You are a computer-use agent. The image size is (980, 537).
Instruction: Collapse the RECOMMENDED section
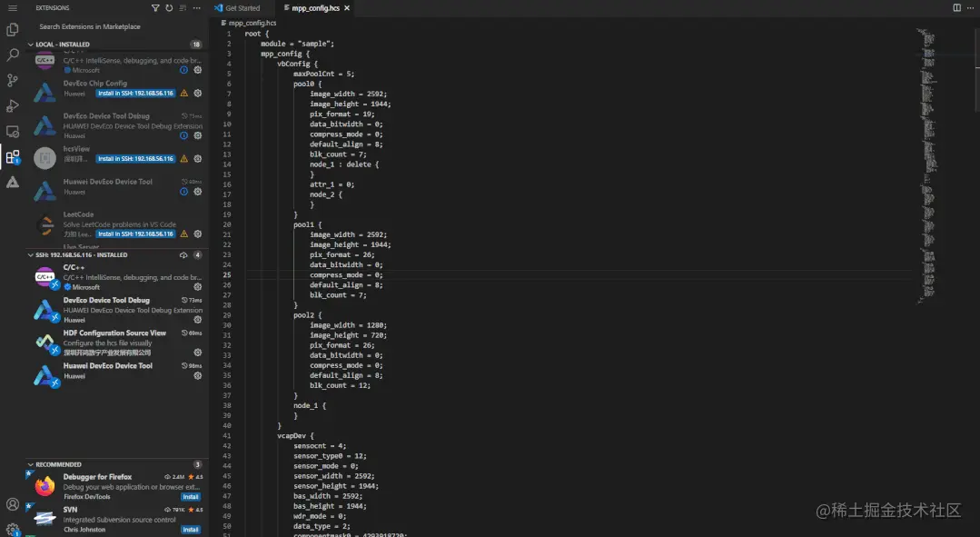(31, 464)
